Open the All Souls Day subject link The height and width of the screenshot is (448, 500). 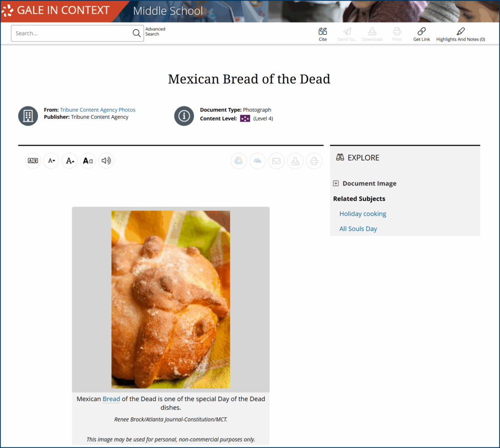coord(358,229)
